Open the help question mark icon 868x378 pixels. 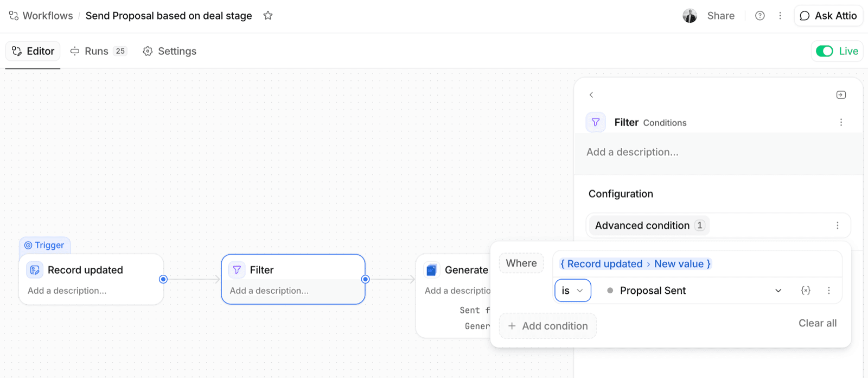(760, 16)
